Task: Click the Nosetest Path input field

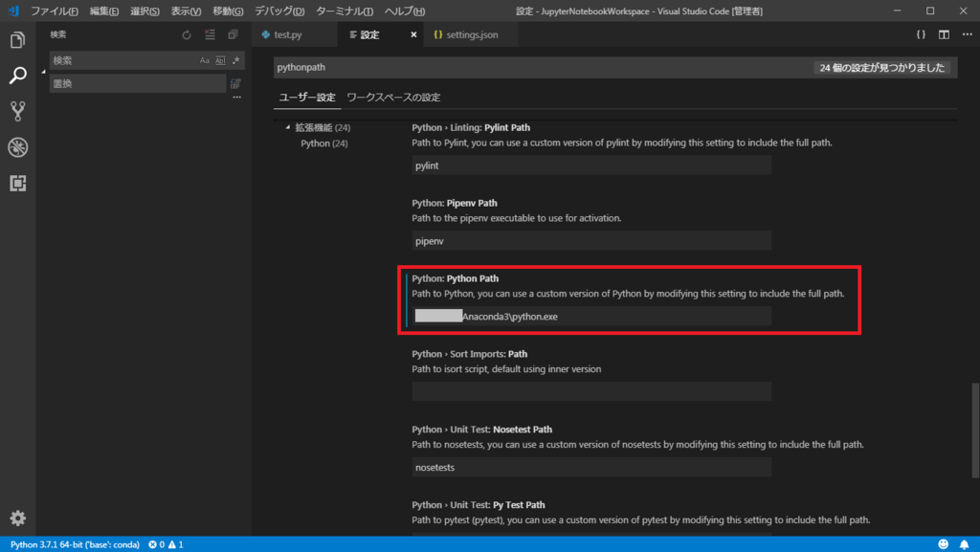Action: [591, 467]
